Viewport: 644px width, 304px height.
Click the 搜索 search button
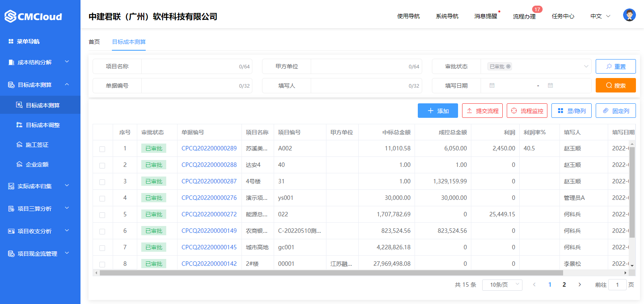coord(616,85)
